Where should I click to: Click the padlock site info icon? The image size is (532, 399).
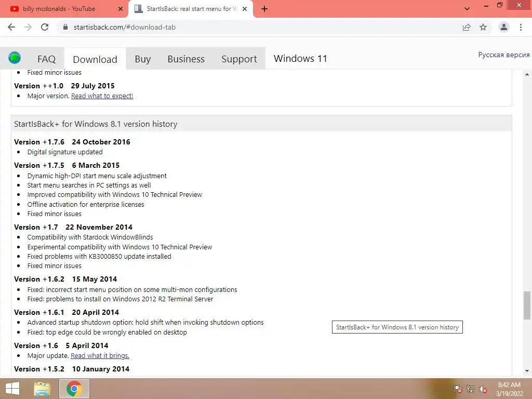click(65, 27)
